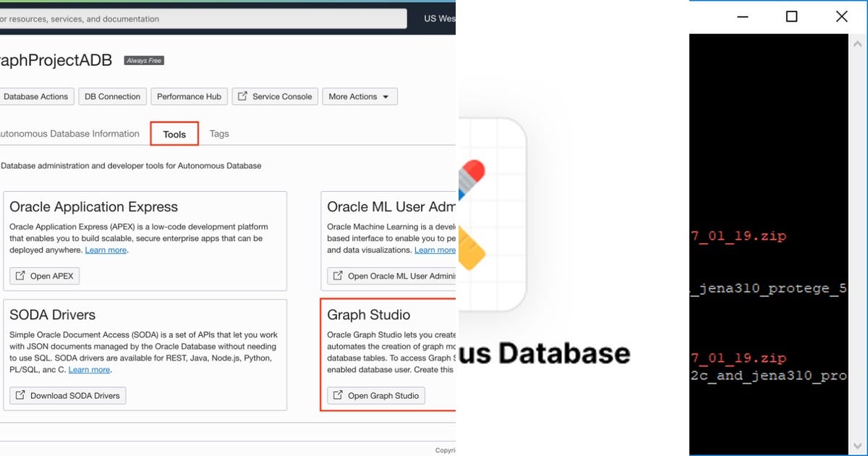Open the US West region selector
The height and width of the screenshot is (456, 868).
(x=439, y=19)
